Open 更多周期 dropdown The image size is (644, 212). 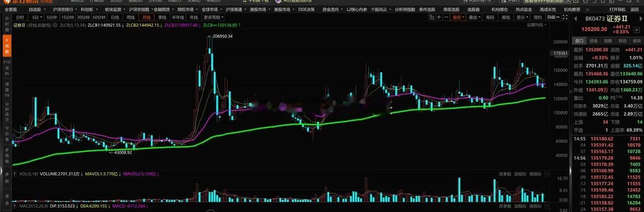tap(213, 17)
